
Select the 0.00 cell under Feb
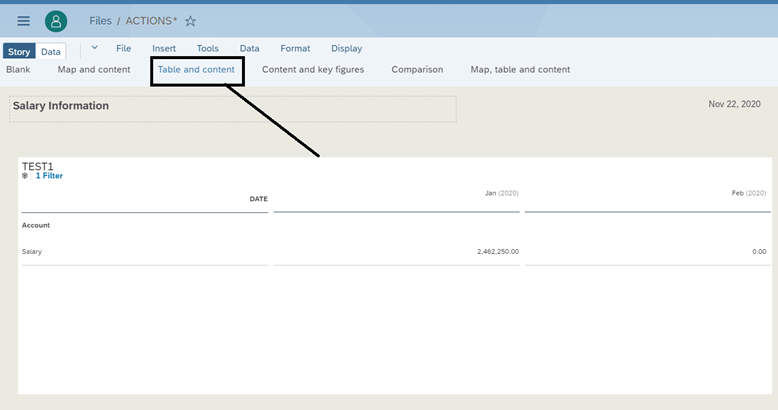click(x=759, y=252)
